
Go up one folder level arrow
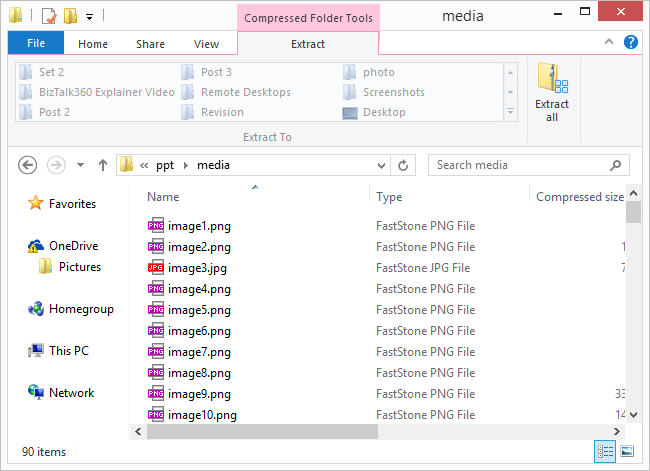click(x=102, y=165)
